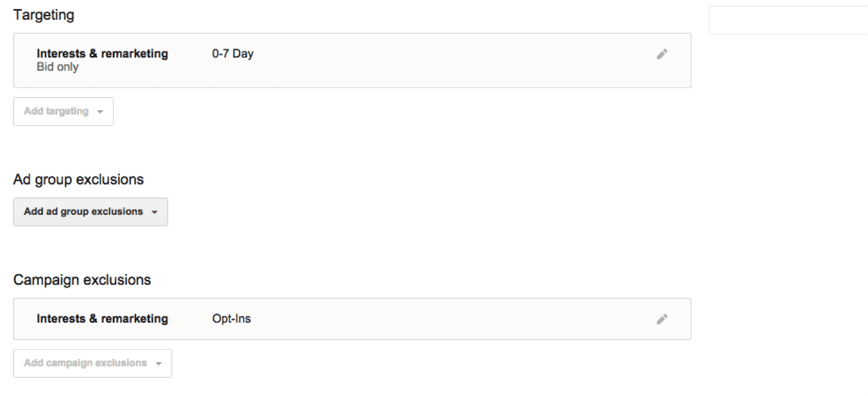Click the Ad group exclusions heading
Screen dimensions: 868x396
coord(78,180)
